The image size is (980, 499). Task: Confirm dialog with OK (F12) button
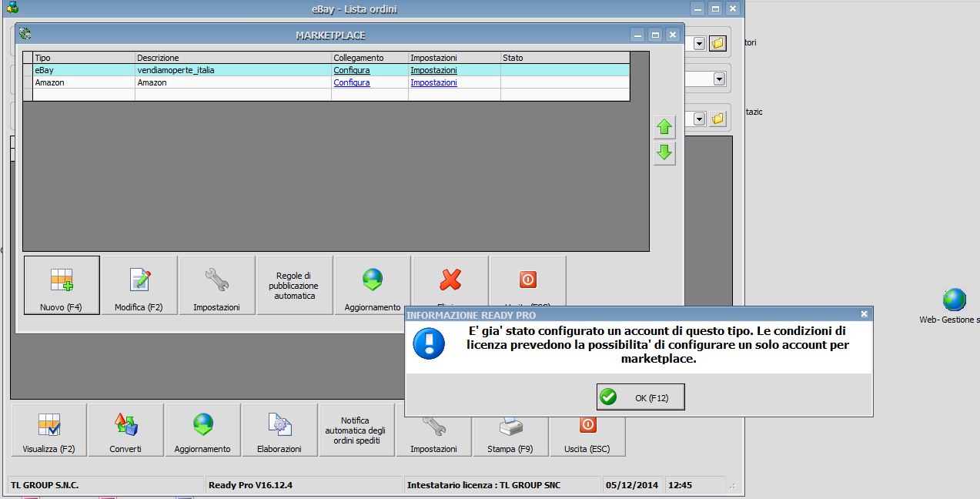641,397
